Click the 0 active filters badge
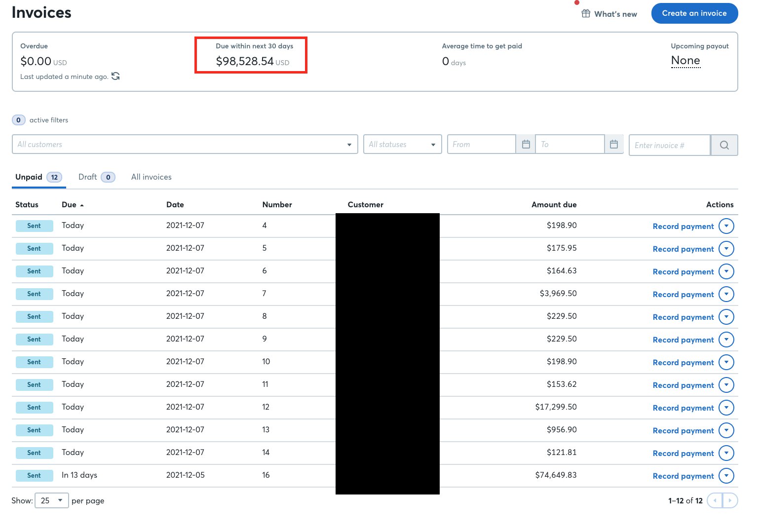759x532 pixels. [x=18, y=120]
